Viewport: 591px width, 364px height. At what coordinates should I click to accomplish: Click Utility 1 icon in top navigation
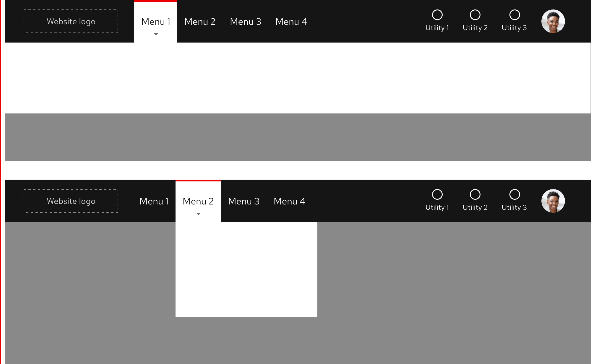[x=437, y=15]
